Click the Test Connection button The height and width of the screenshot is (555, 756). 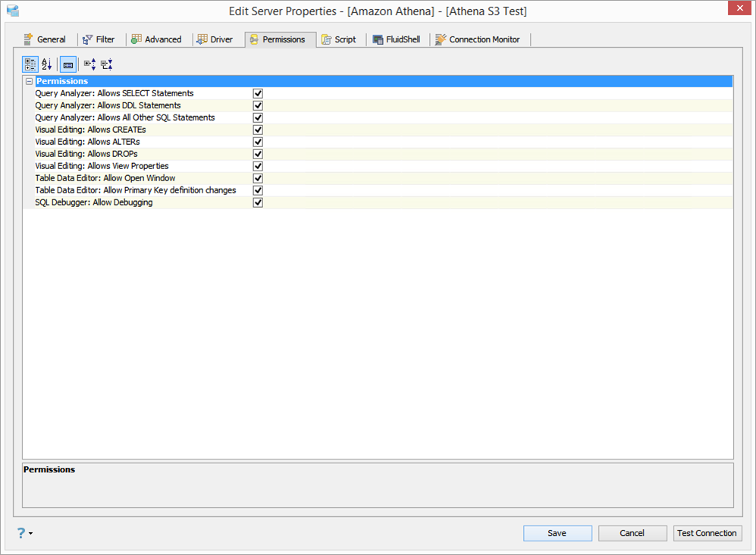click(707, 533)
